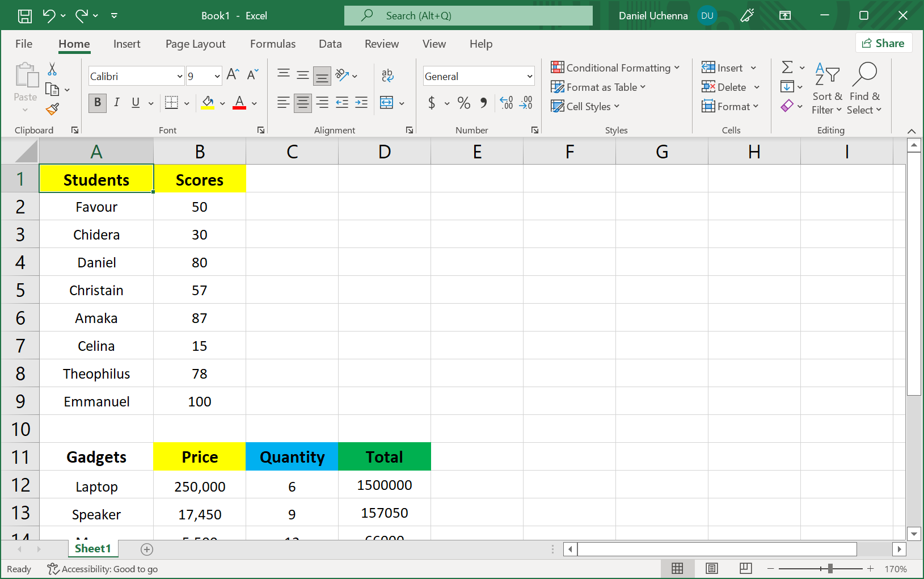Screen dimensions: 924x579
Task: Click the AutoSum sigma icon
Action: (x=787, y=68)
